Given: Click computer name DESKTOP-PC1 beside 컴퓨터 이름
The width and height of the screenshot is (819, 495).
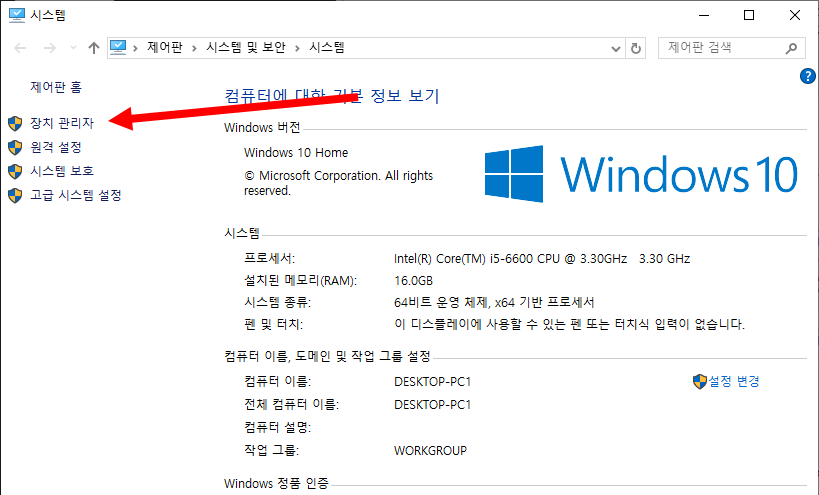Looking at the screenshot, I should tap(432, 382).
